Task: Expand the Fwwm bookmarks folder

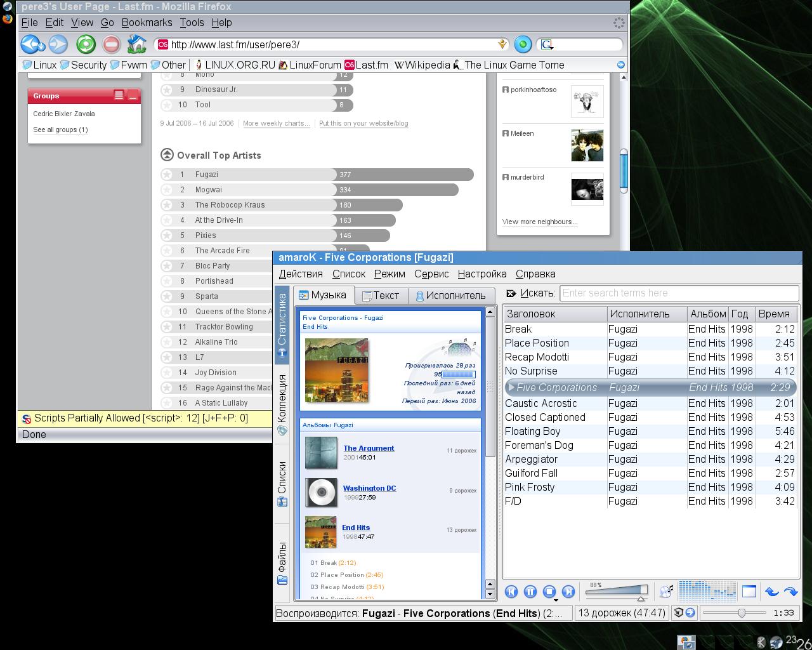Action: click(x=129, y=65)
